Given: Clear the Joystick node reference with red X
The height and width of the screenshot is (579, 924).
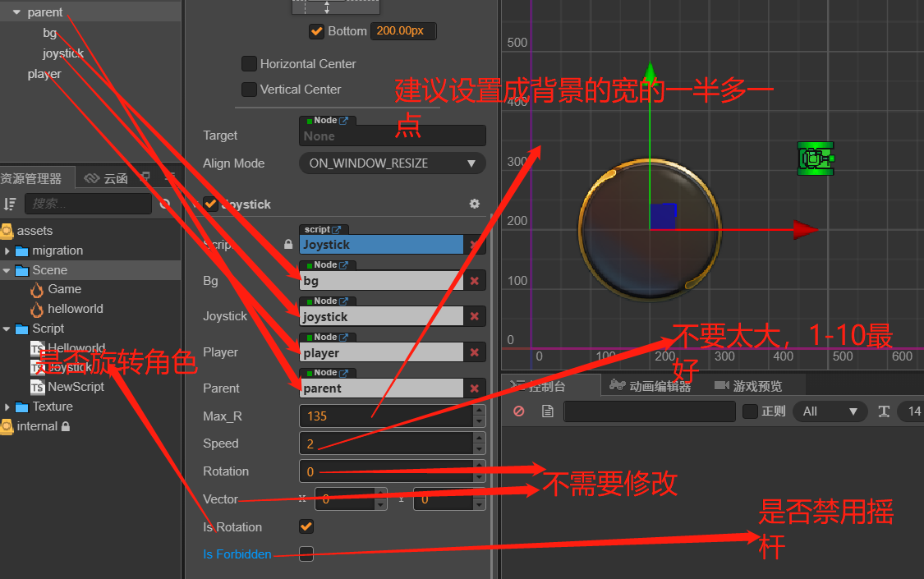Looking at the screenshot, I should click(x=475, y=317).
